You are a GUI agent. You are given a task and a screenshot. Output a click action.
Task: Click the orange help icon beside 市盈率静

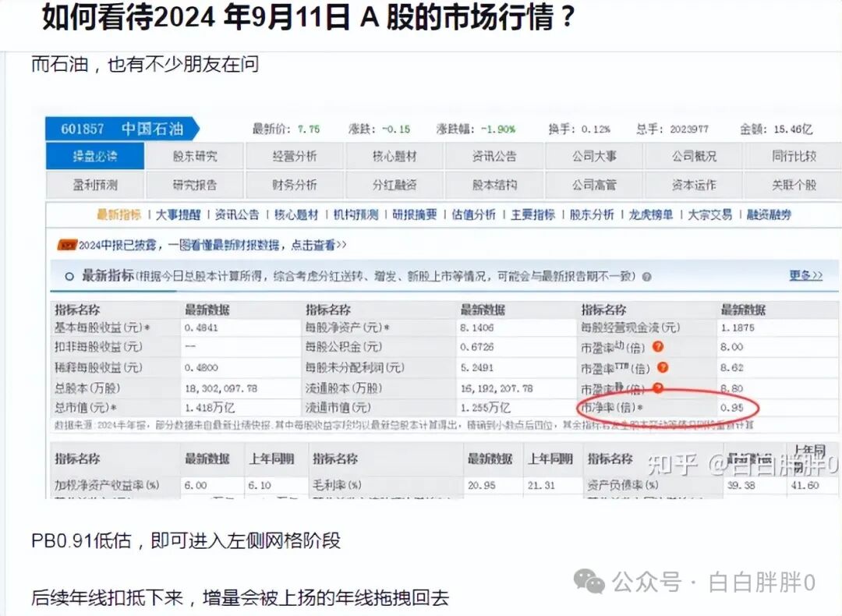658,388
